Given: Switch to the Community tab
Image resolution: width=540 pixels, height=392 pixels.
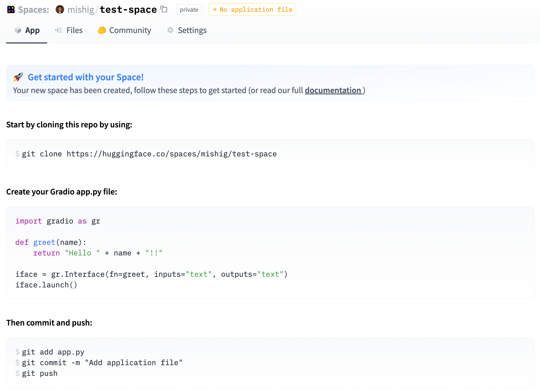Looking at the screenshot, I should (130, 30).
